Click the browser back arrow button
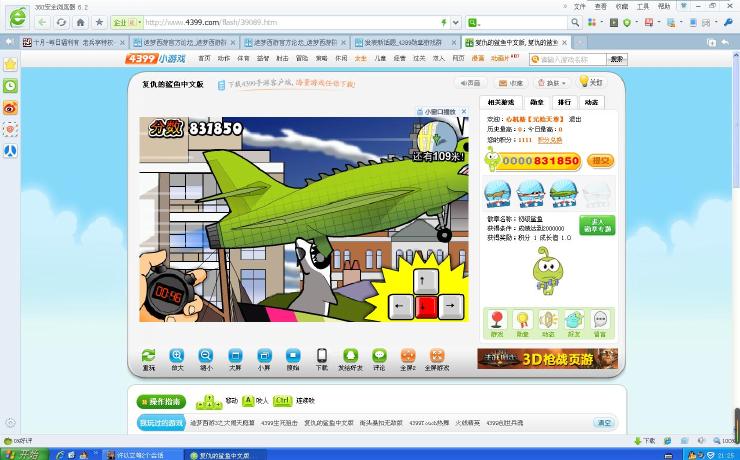 point(42,22)
